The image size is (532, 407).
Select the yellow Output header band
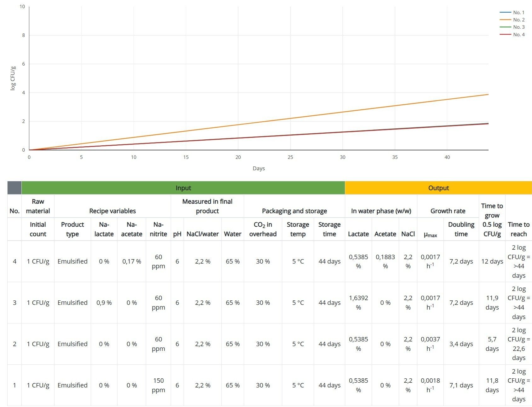point(438,188)
